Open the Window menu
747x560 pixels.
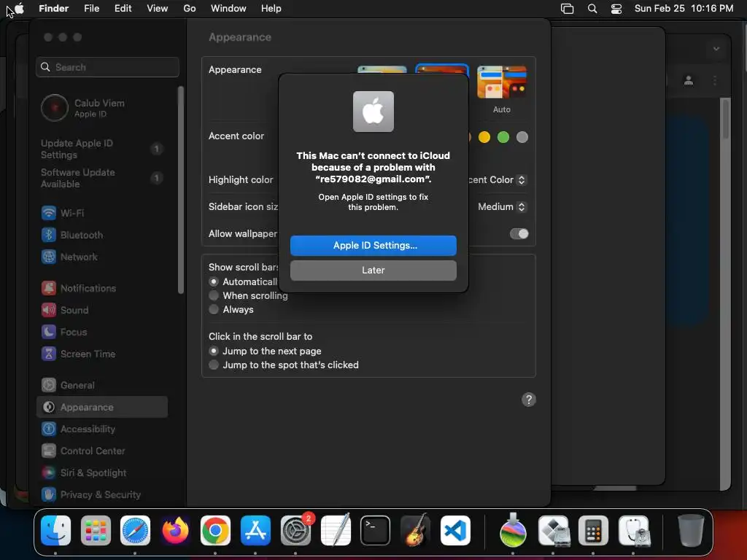(228, 8)
